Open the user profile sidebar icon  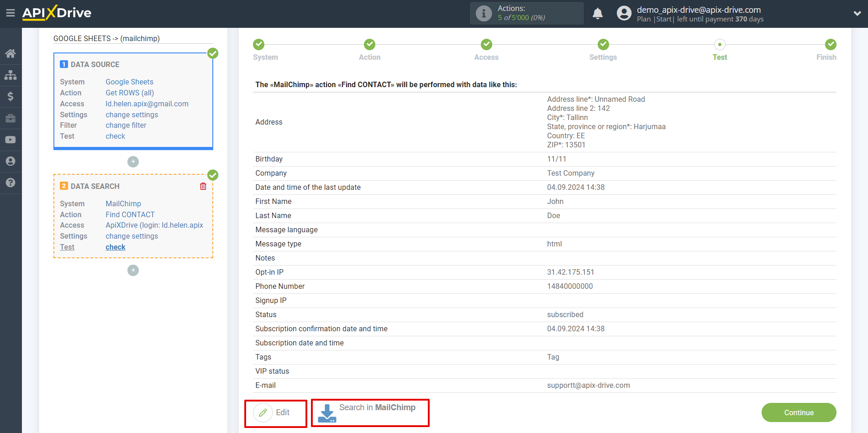point(11,161)
